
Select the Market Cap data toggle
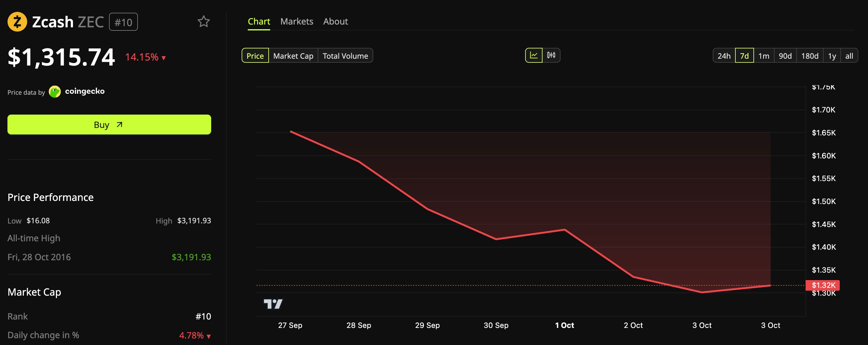pos(293,56)
